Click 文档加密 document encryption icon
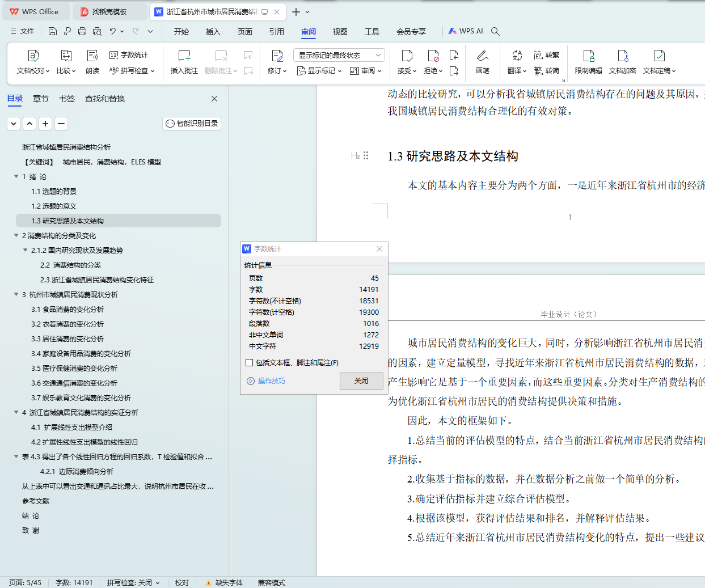 [x=623, y=62]
